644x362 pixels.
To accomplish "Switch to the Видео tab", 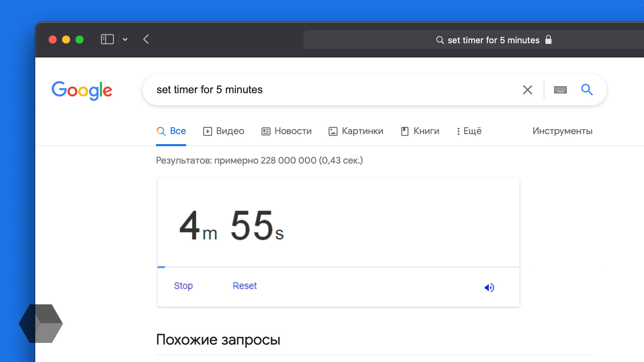I will [224, 131].
